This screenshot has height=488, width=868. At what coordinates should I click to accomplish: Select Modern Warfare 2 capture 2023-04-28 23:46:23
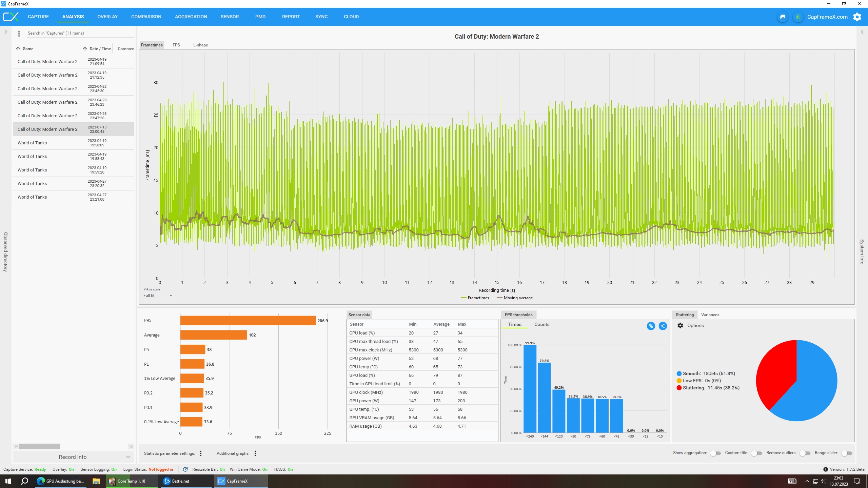coord(73,102)
